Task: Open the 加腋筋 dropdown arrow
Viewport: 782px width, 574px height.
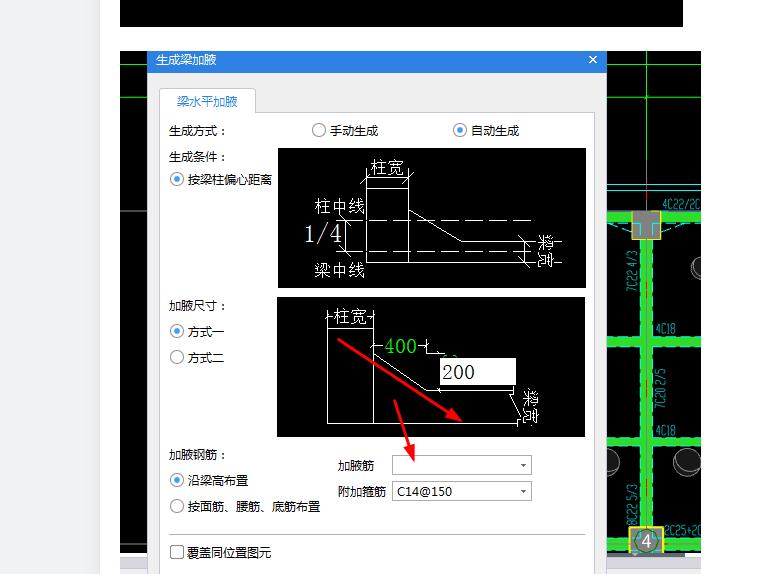Action: coord(523,465)
